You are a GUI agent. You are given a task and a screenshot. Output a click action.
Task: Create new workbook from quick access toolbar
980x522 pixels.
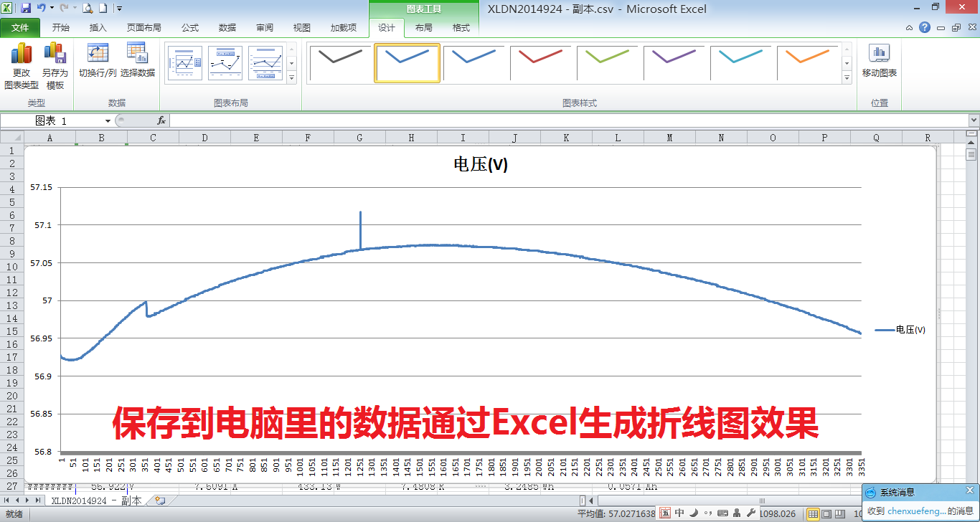pos(103,9)
